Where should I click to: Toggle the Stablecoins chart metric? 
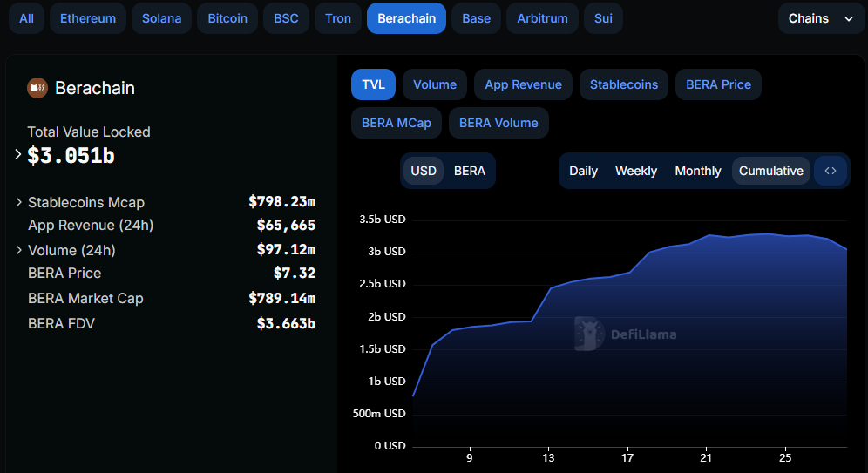(624, 84)
